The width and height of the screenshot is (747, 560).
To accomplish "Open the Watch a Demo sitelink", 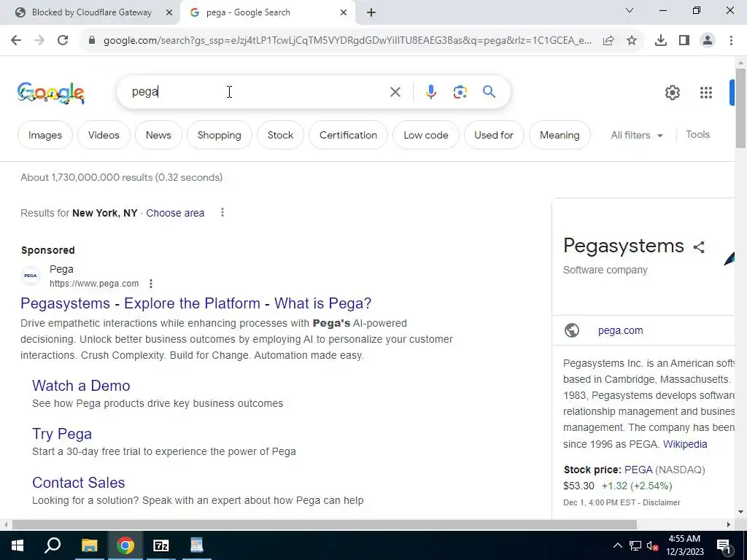I will (x=81, y=386).
